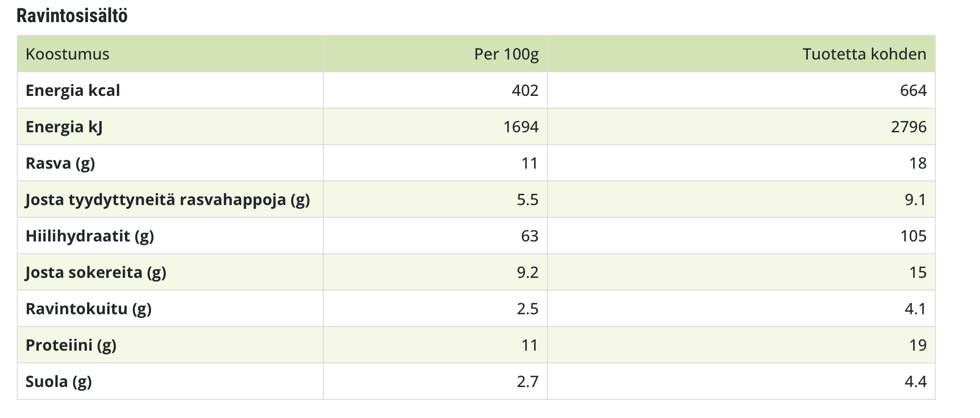
Task: Click the Suola (g) row label
Action: pyautogui.click(x=59, y=382)
